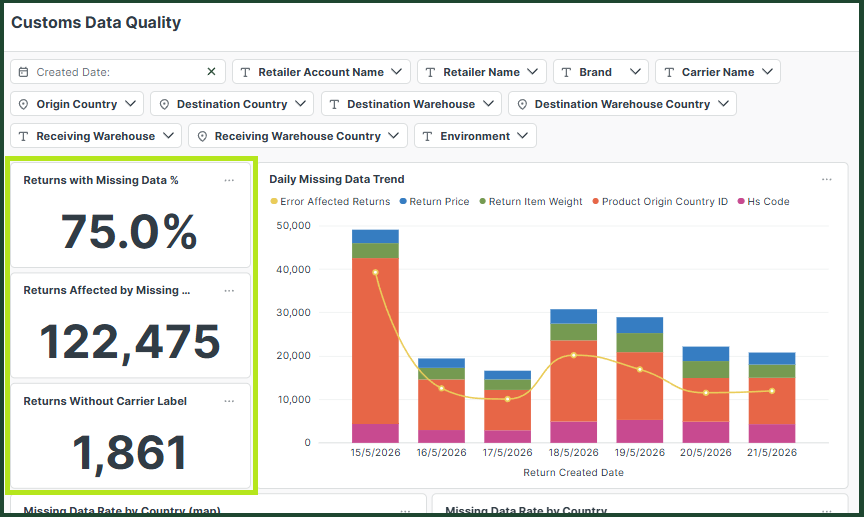The image size is (864, 517).
Task: Click the 122,475 affected returns value
Action: pyautogui.click(x=130, y=342)
